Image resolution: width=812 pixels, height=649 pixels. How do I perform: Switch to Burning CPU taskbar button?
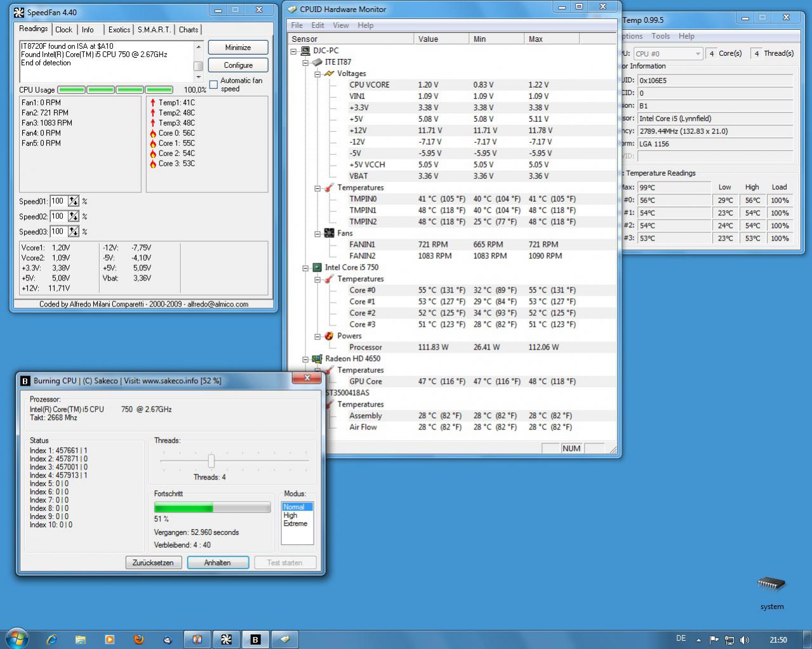pos(256,639)
